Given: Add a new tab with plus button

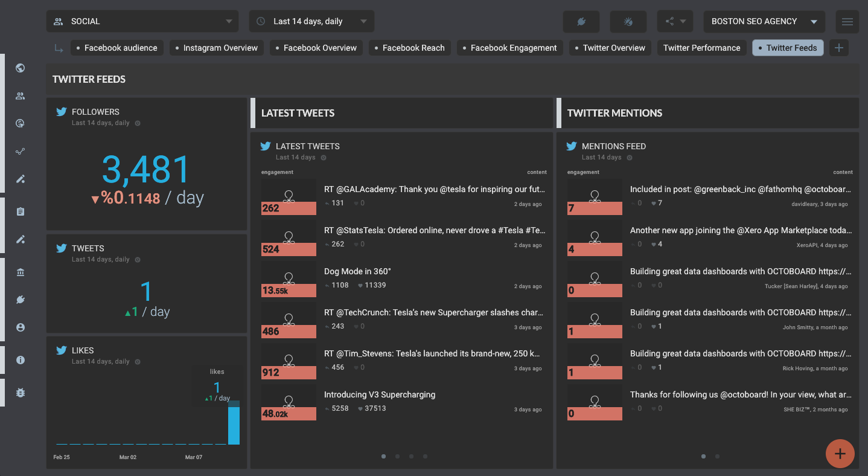Looking at the screenshot, I should [x=839, y=48].
